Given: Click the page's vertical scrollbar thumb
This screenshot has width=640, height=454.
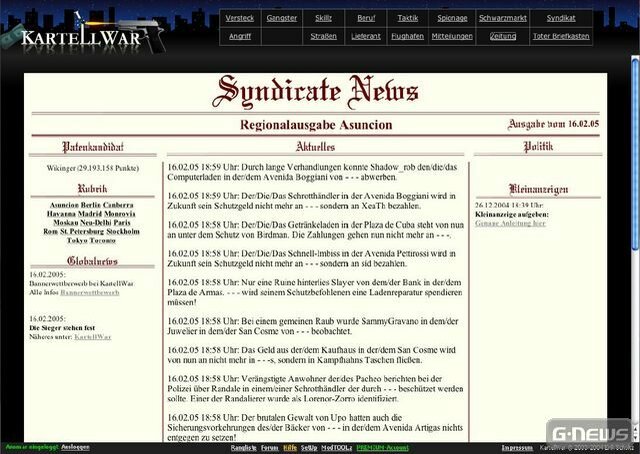Looking at the screenshot, I should 635,153.
